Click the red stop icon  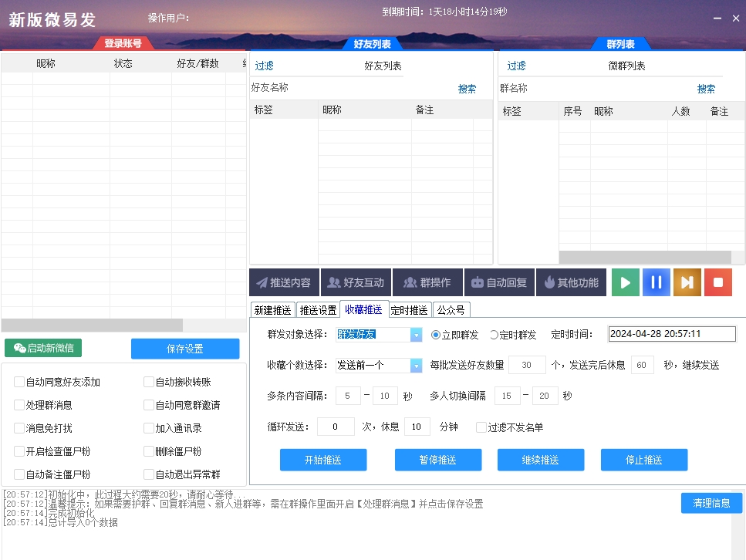(x=717, y=282)
